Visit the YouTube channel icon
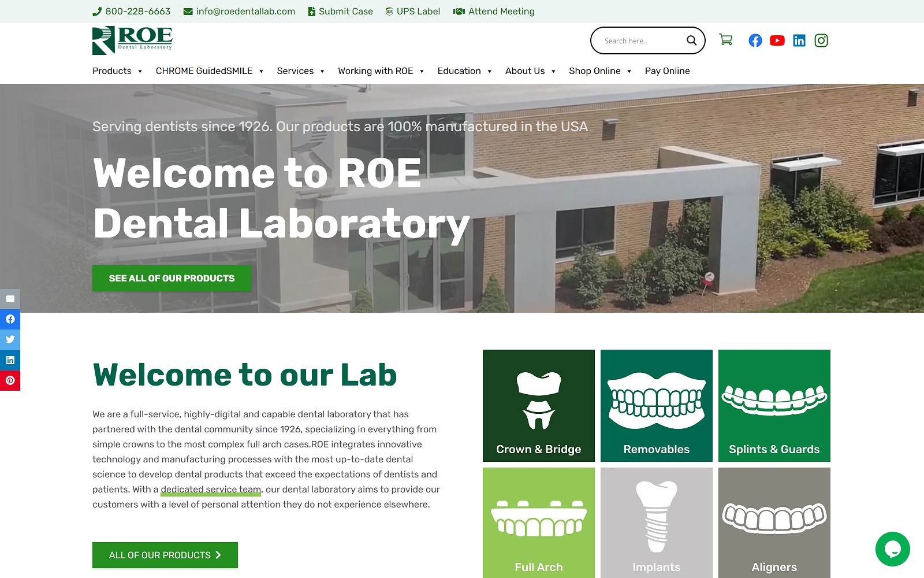Screen dimensions: 924x578 pos(777,40)
